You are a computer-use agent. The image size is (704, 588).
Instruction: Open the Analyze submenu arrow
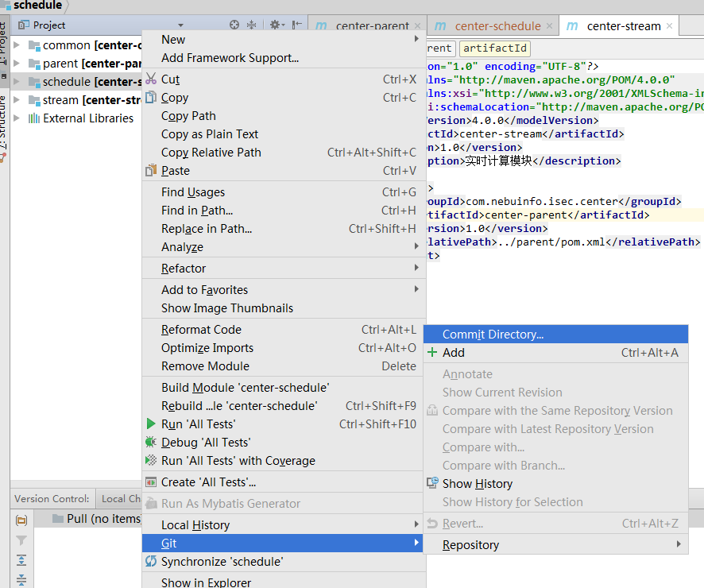[x=416, y=246]
